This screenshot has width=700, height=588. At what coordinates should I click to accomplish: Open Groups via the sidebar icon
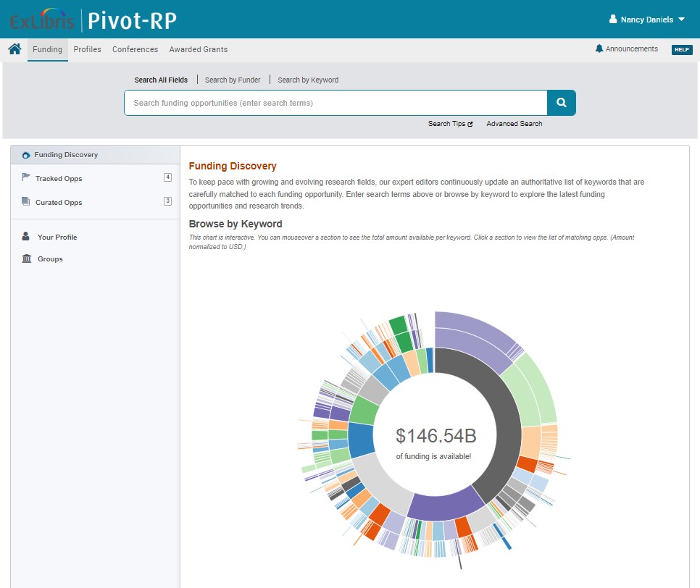(x=26, y=259)
